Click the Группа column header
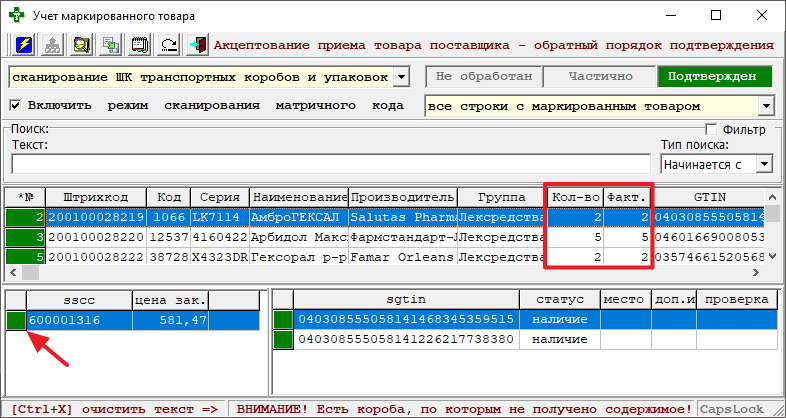The image size is (786, 418). click(x=501, y=197)
